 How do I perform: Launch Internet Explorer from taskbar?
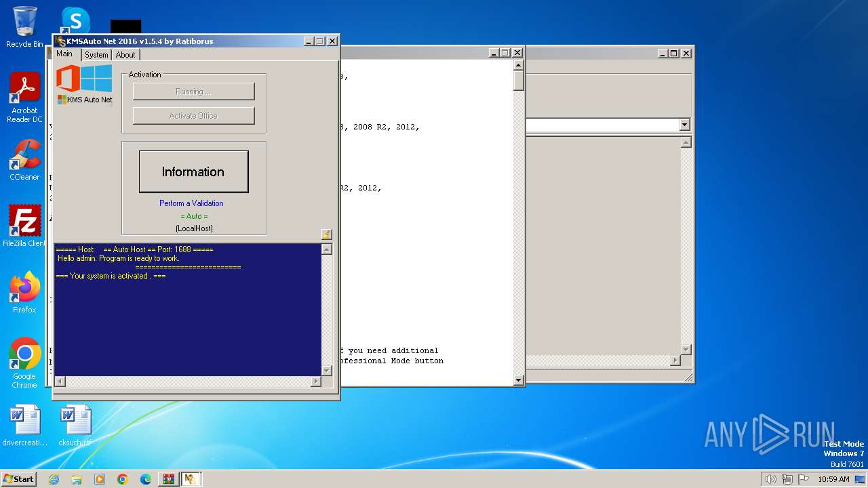[x=54, y=479]
